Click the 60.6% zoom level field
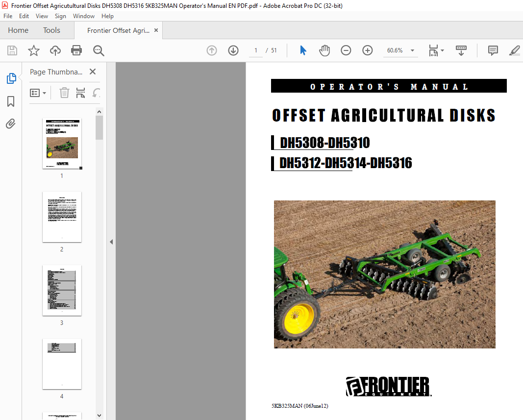The image size is (523, 420). [396, 50]
